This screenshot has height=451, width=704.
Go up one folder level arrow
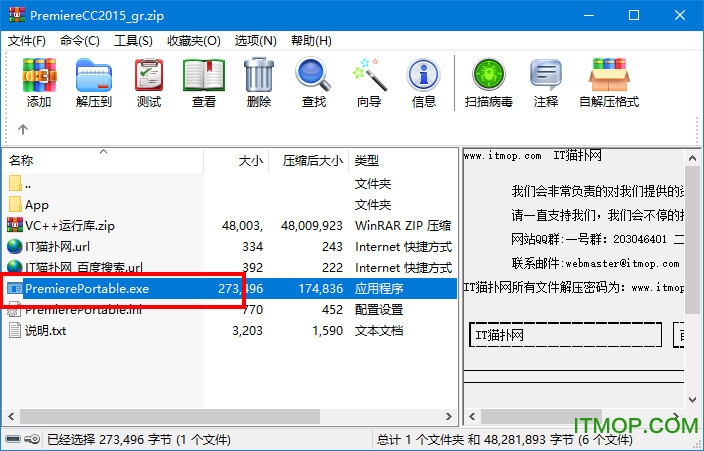[22, 129]
